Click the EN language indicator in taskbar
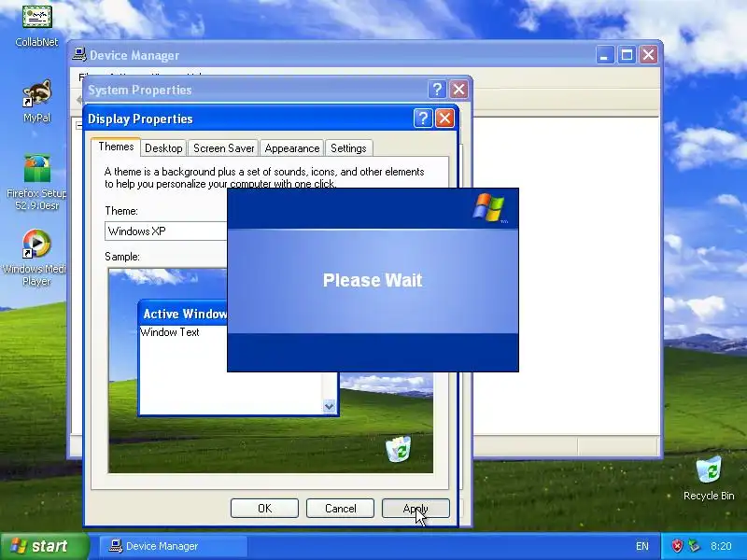This screenshot has height=560, width=747. (641, 546)
